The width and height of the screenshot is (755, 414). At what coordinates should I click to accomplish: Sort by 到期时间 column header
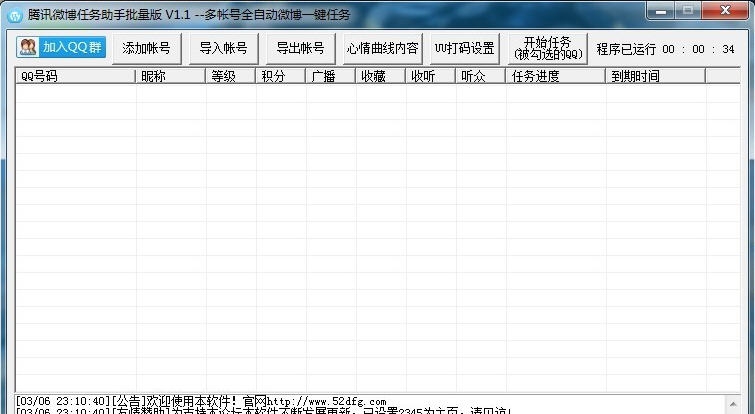coord(655,76)
